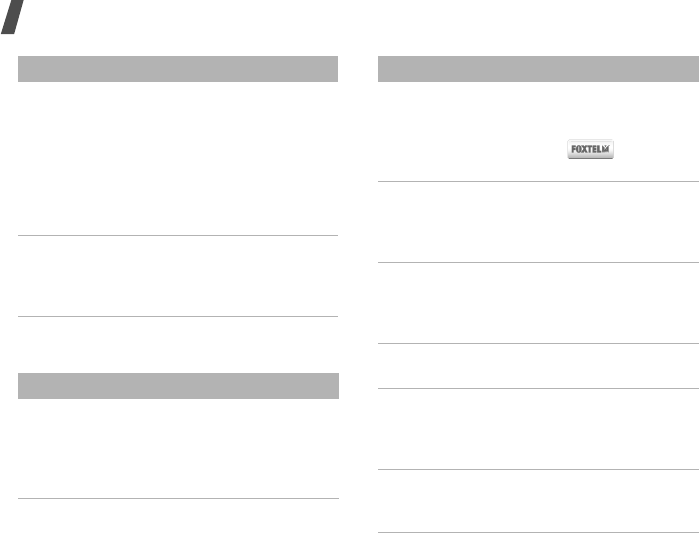Select the second blank row under top-left header
Image resolution: width=699 pixels, height=533 pixels.
[x=178, y=276]
